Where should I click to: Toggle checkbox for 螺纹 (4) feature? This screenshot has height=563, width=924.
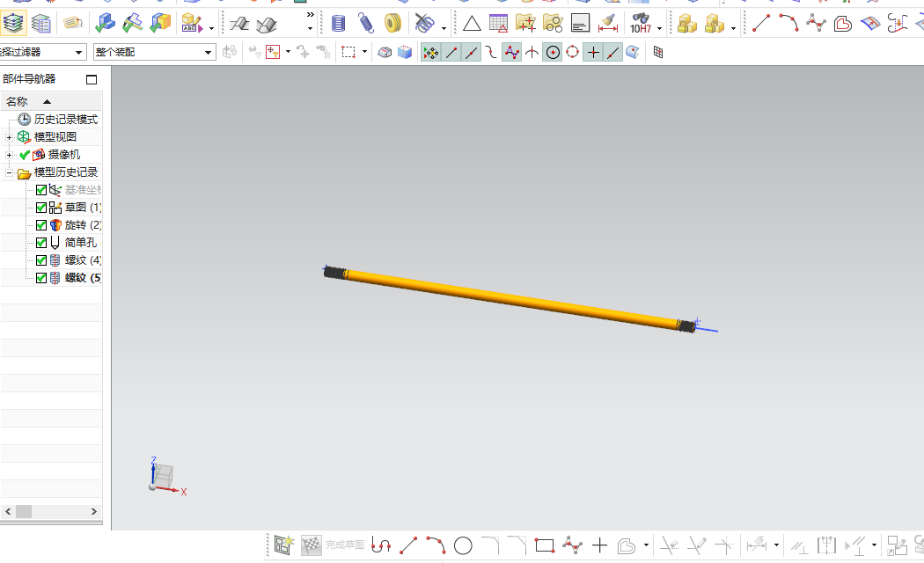pos(41,260)
